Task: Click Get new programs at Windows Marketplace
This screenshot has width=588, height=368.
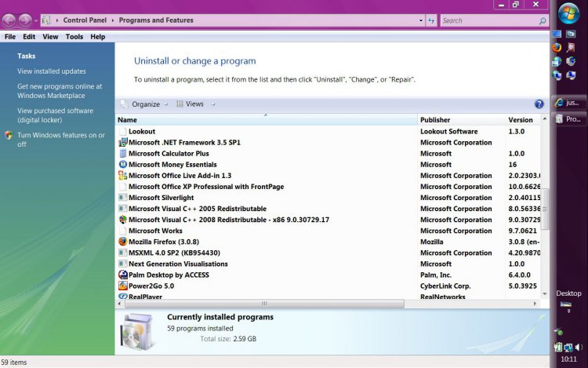Action: click(60, 91)
